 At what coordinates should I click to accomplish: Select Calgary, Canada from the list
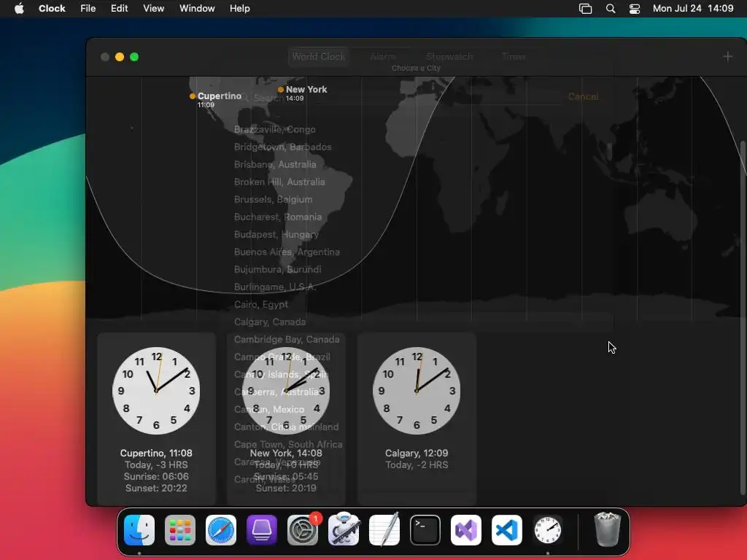pyautogui.click(x=270, y=322)
